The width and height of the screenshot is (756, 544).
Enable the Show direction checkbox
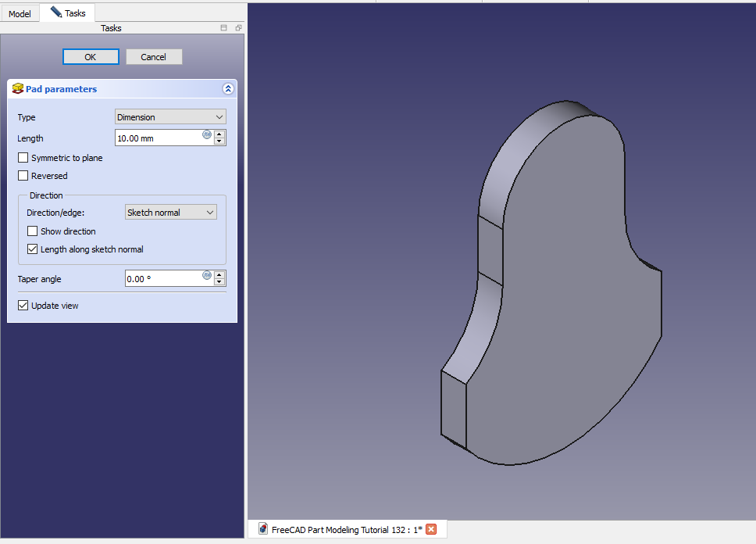pos(33,231)
